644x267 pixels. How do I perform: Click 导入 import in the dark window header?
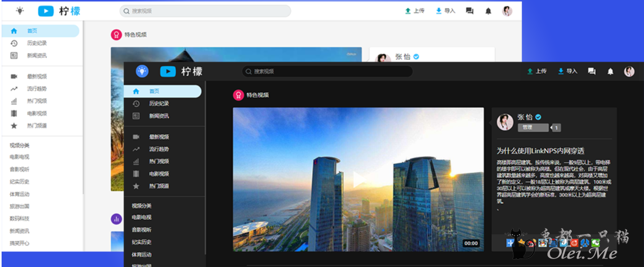(x=568, y=71)
